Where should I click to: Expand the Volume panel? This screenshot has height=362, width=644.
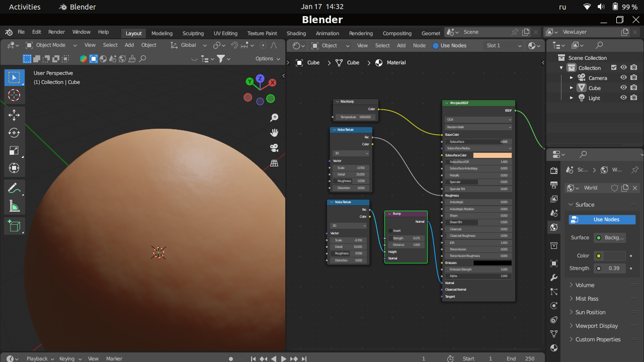coord(585,285)
